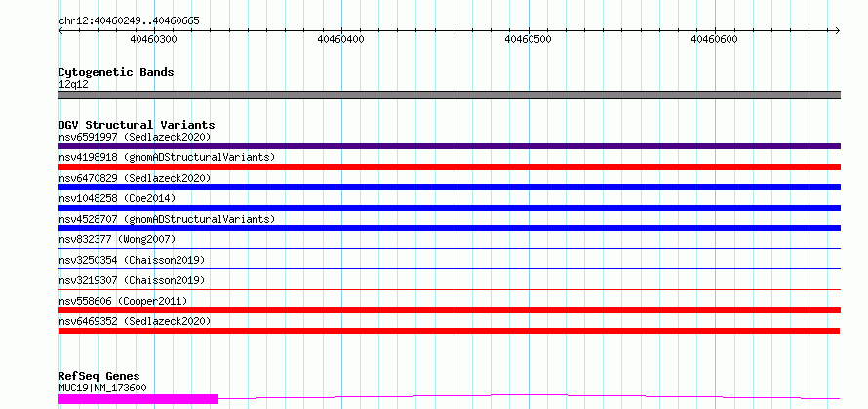Select the red nsv4198918 variant bar
The image size is (868, 409).
449,167
